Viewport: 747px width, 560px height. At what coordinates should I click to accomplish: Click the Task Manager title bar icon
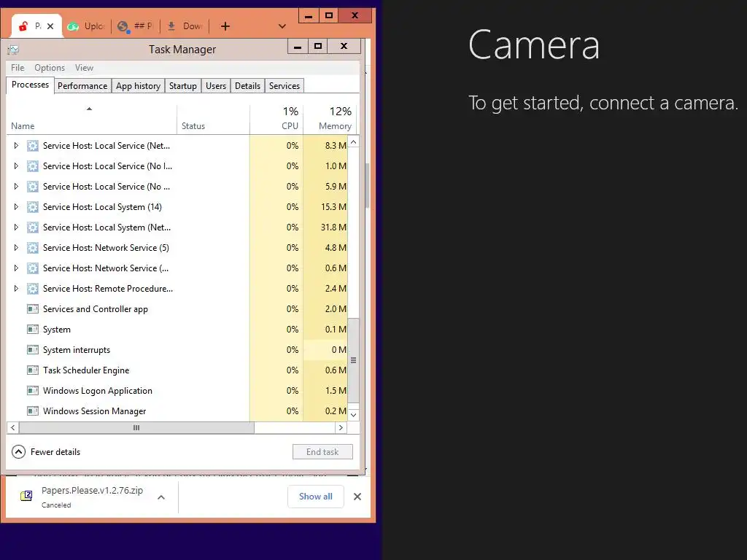(x=13, y=50)
